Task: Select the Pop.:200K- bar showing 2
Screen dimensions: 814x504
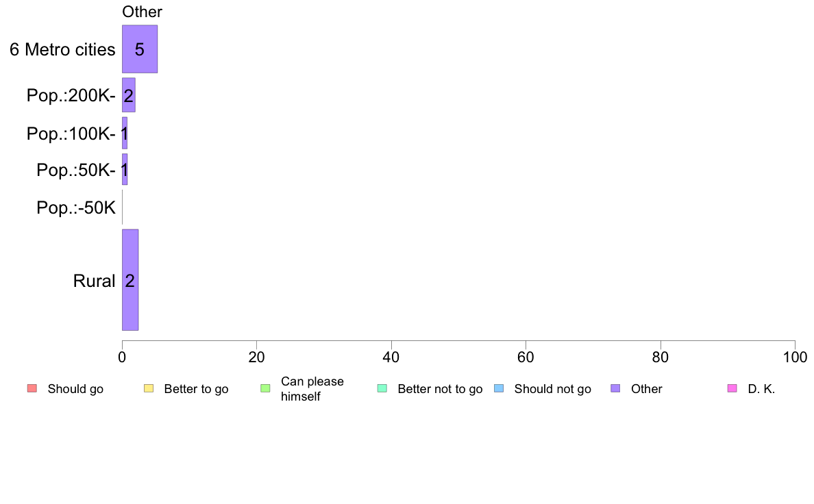Action: click(x=129, y=95)
